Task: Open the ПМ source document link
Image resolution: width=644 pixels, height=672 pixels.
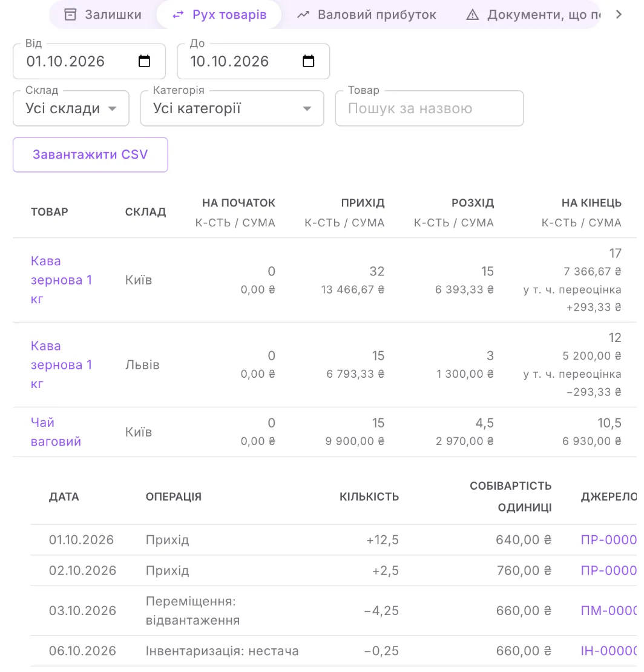Action: [608, 610]
